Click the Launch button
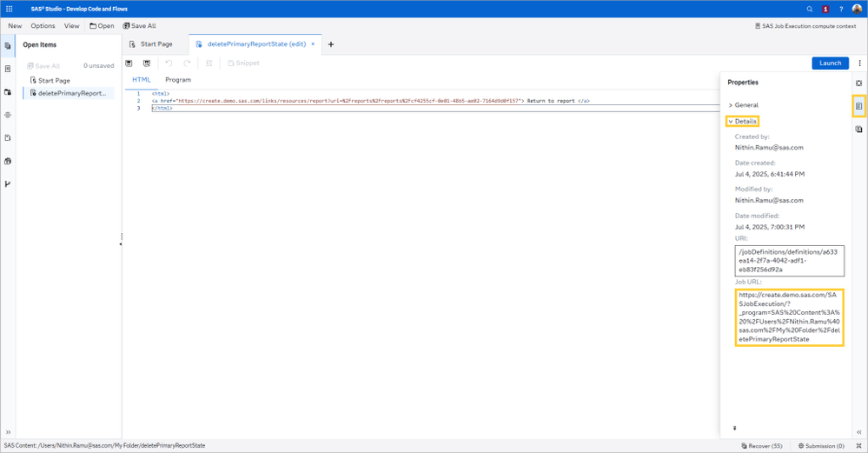Viewport: 868px width, 453px height. click(831, 63)
